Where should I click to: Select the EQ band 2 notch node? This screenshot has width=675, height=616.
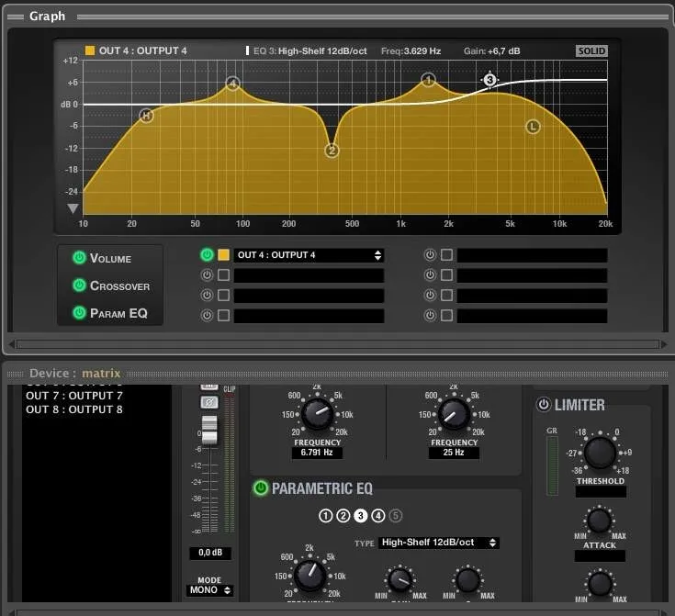332,151
